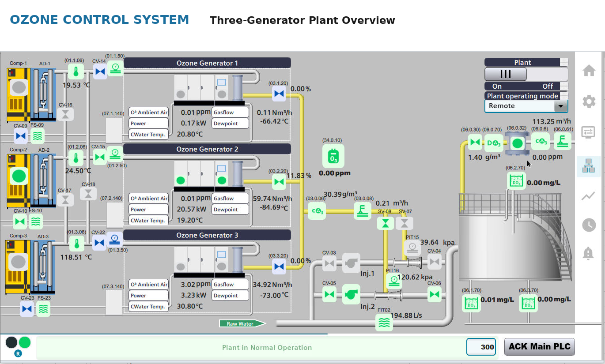Viewport: 605px width, 364px height.
Task: Open Settings gear in sidebar
Action: [589, 102]
